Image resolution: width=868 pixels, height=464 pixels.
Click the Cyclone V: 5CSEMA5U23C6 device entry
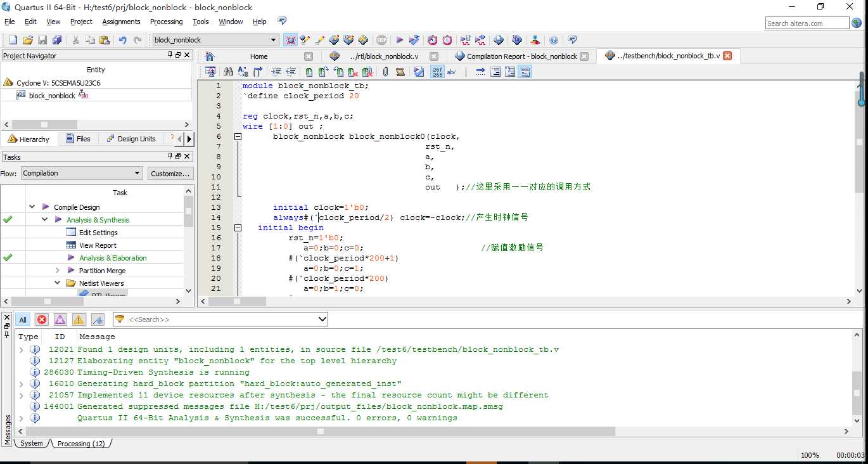pyautogui.click(x=58, y=83)
